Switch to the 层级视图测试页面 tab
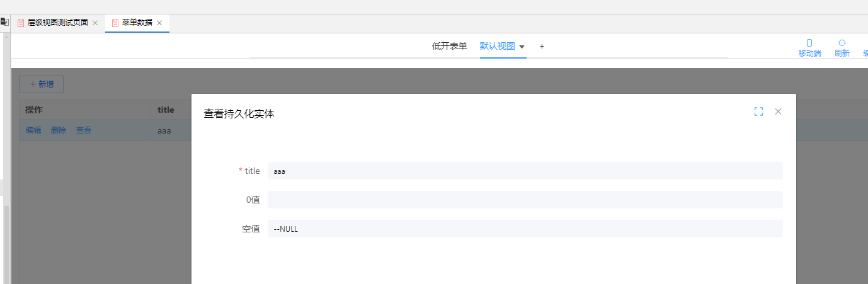The image size is (868, 284). [x=57, y=23]
